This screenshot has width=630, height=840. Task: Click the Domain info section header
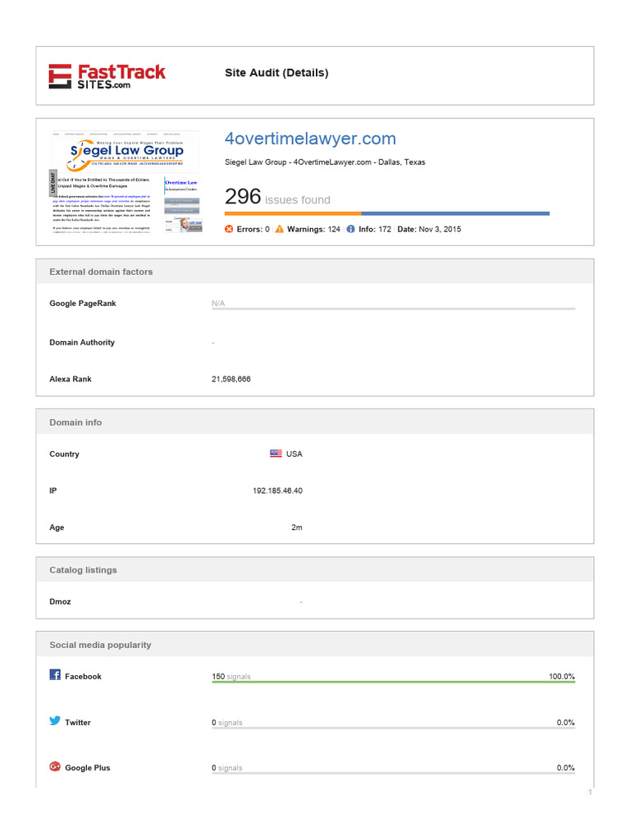point(75,422)
